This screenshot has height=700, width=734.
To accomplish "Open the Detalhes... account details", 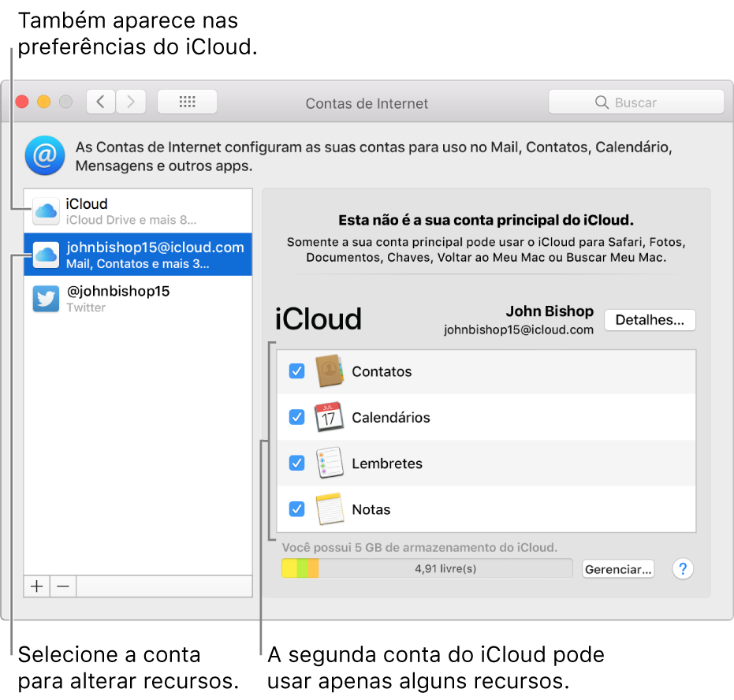I will (650, 320).
